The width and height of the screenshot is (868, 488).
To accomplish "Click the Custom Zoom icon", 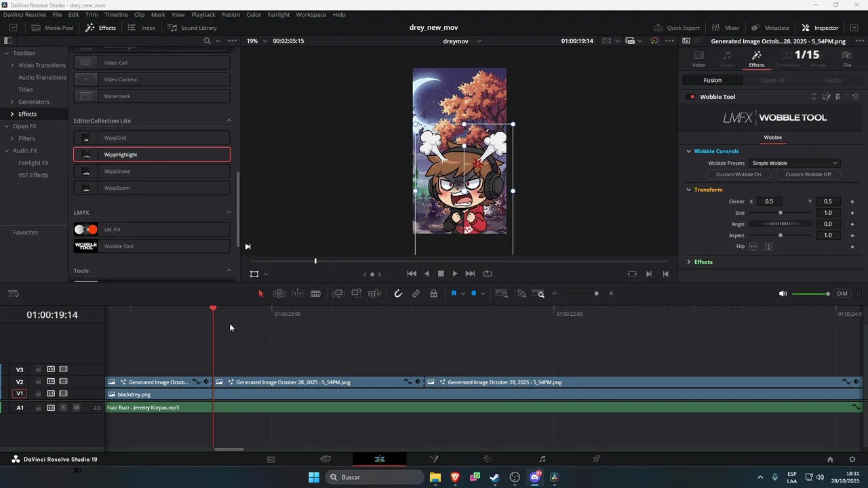I will pos(540,293).
